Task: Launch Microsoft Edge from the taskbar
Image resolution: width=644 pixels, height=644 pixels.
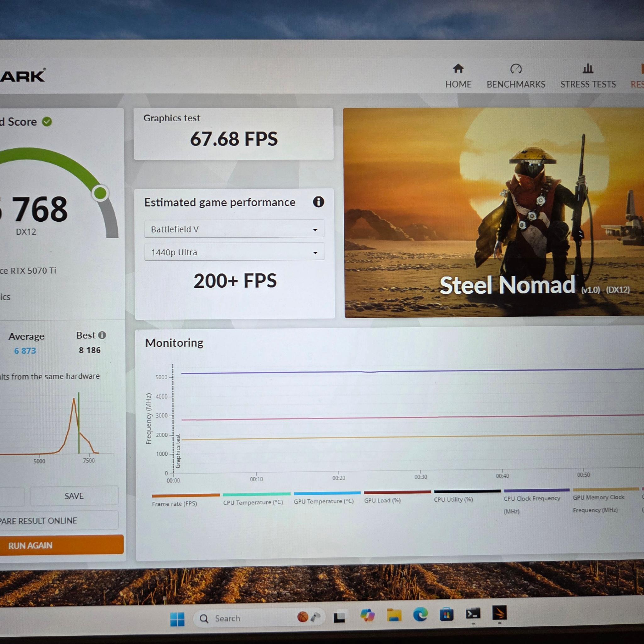Action: (x=420, y=614)
